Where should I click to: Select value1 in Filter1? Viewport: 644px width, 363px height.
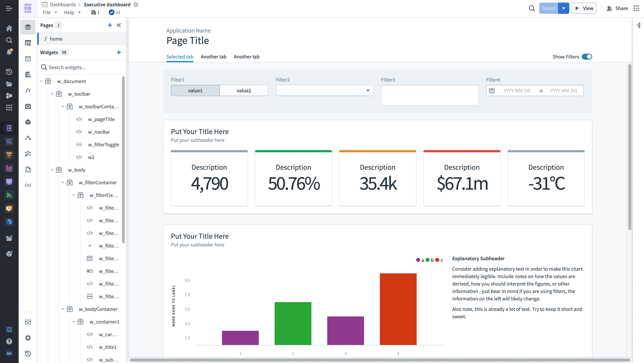(195, 90)
